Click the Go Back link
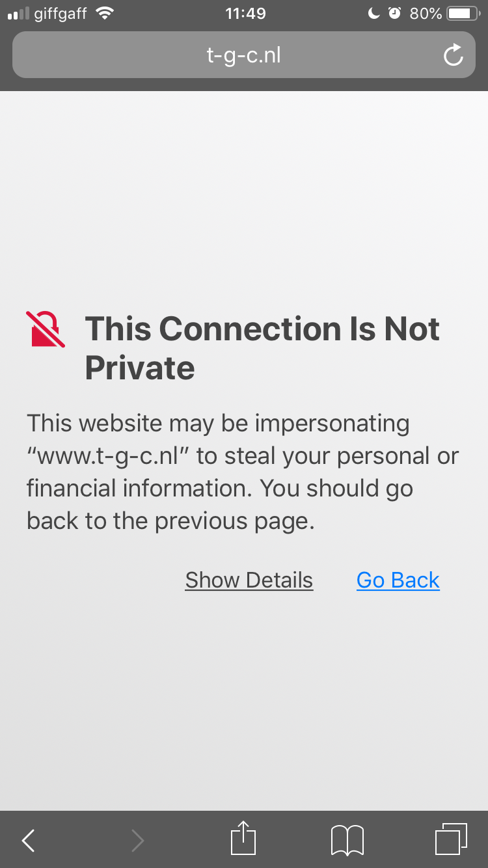This screenshot has width=488, height=868. (x=398, y=580)
